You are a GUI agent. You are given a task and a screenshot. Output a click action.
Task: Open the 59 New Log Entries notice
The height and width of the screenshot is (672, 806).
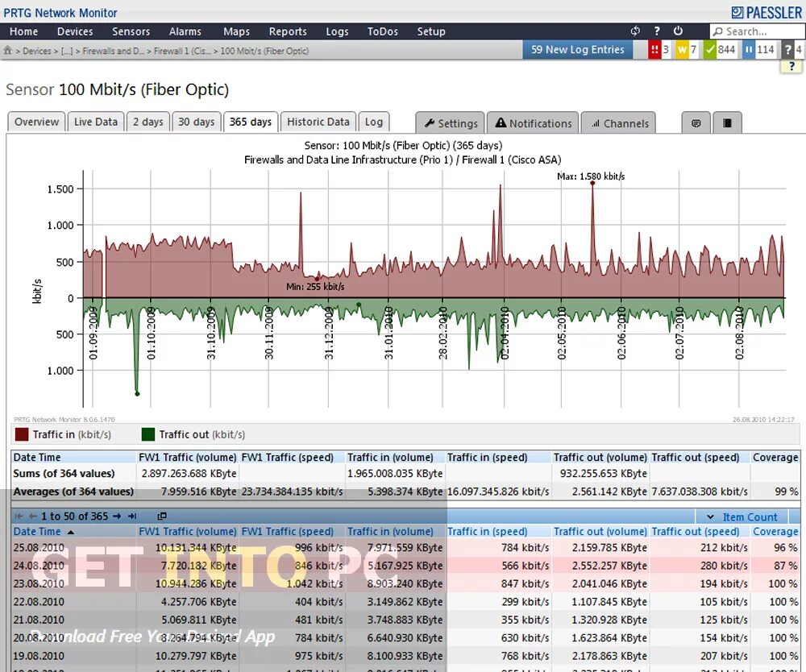point(578,50)
